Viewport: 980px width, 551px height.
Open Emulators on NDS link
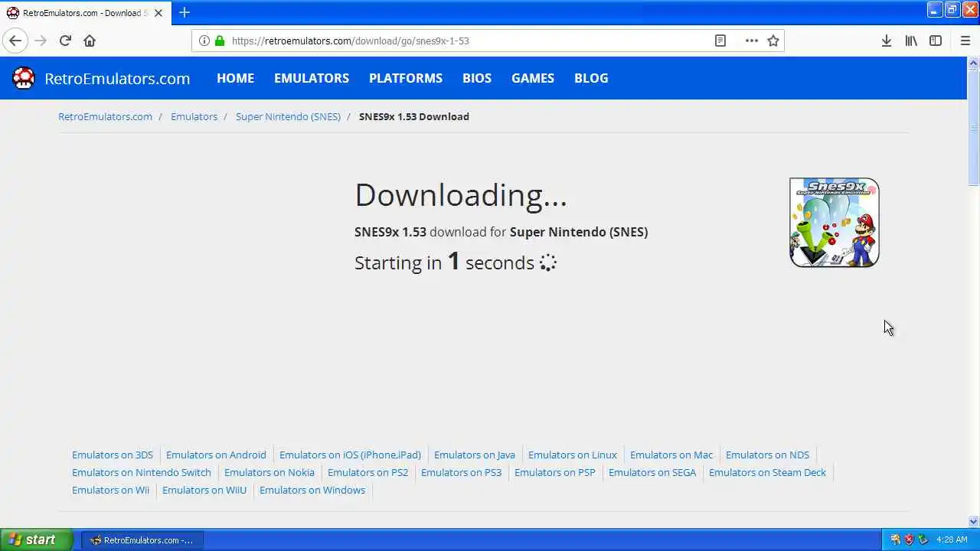(x=767, y=455)
